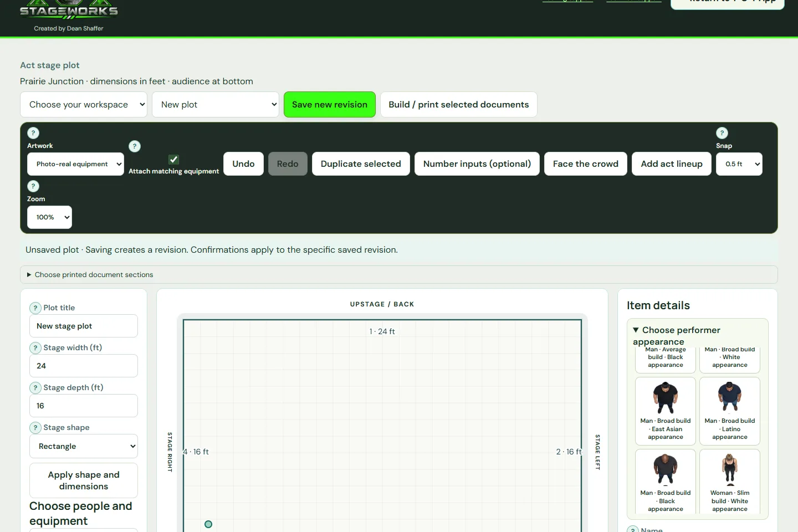Click help icon beside Attach matching equipment

(x=135, y=146)
